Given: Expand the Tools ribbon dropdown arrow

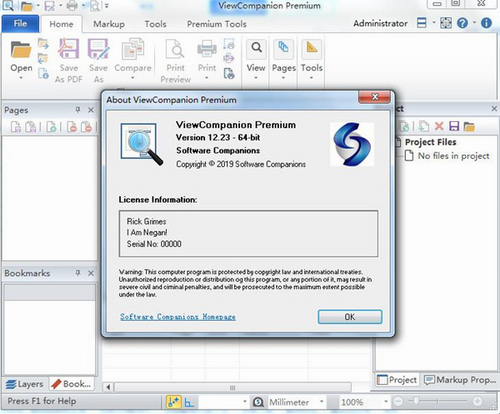Looking at the screenshot, I should tap(312, 78).
